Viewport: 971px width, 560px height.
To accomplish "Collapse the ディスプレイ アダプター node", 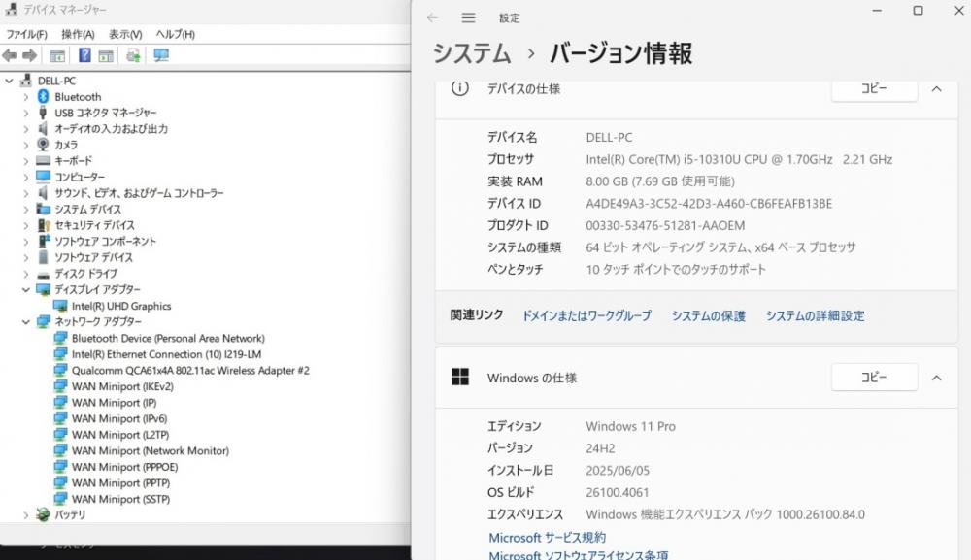I will [x=25, y=289].
